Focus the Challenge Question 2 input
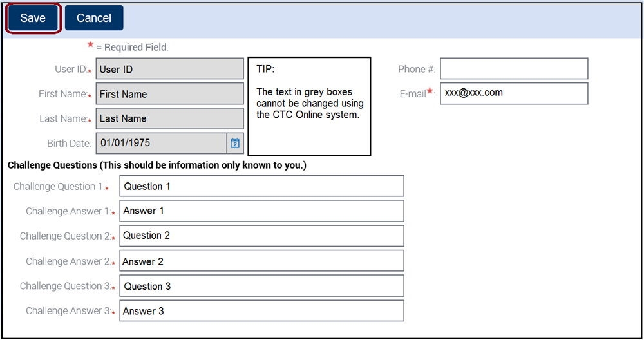The image size is (644, 340). point(261,236)
